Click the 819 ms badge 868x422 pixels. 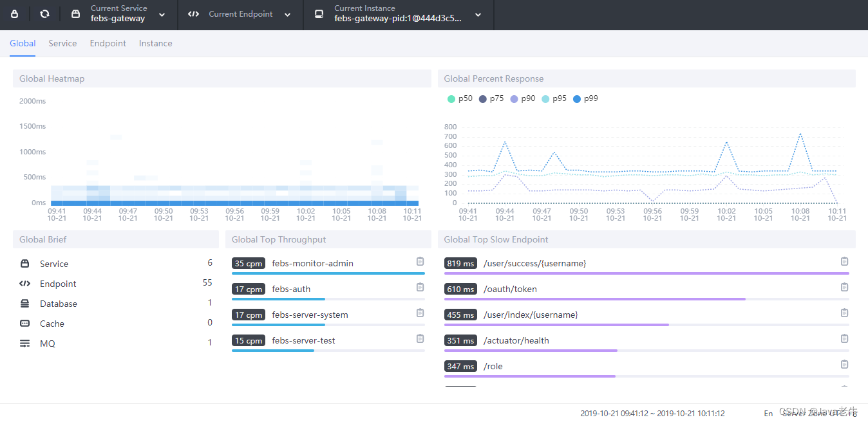460,263
